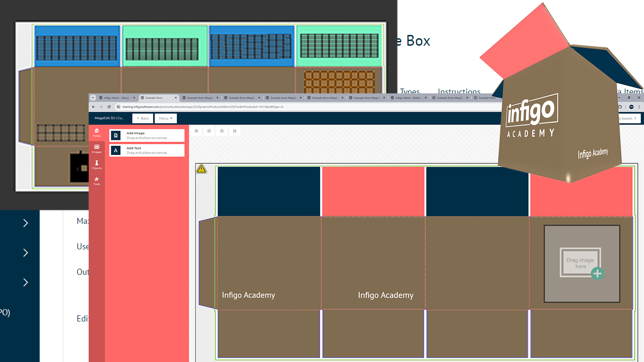Open the site info icon in address bar
Image resolution: width=644 pixels, height=362 pixels.
click(117, 107)
